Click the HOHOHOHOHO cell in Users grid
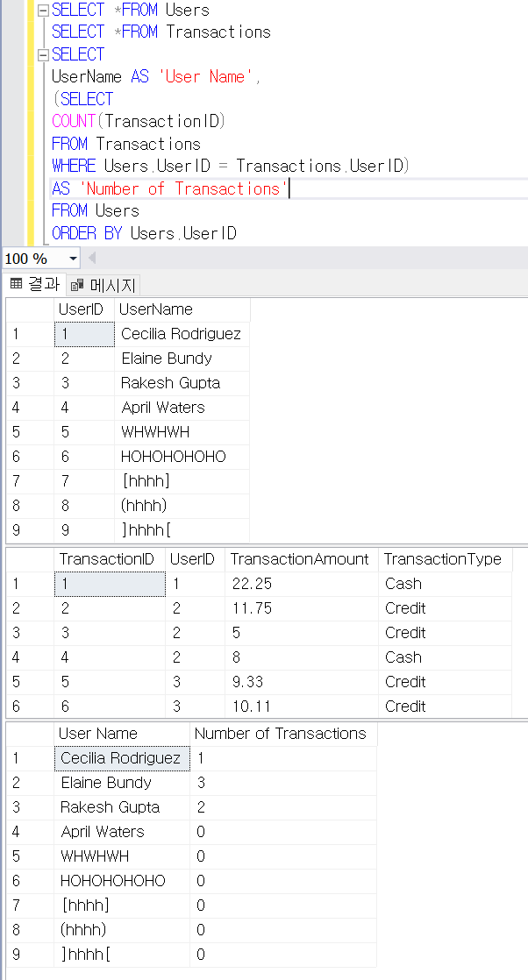The width and height of the screenshot is (528, 980). coord(182,456)
